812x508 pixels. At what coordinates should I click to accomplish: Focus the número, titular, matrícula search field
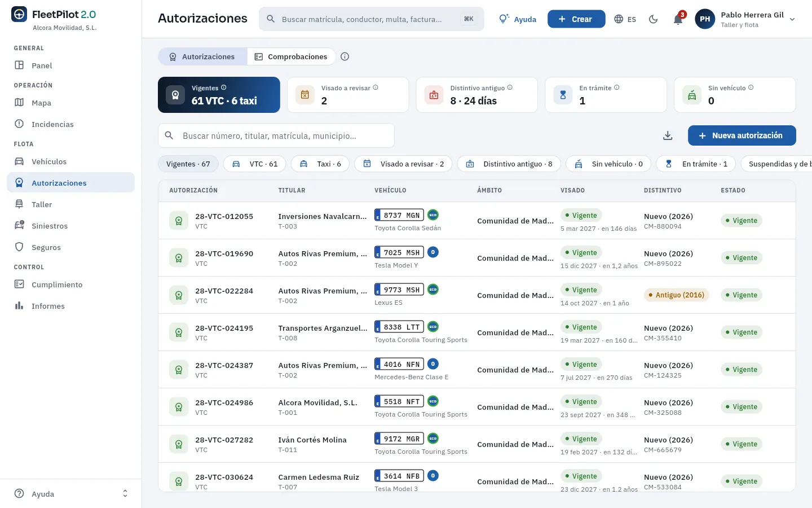coord(276,135)
